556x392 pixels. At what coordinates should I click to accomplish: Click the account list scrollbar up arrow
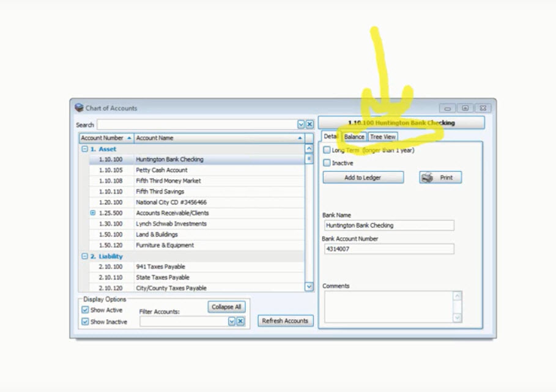pyautogui.click(x=309, y=147)
